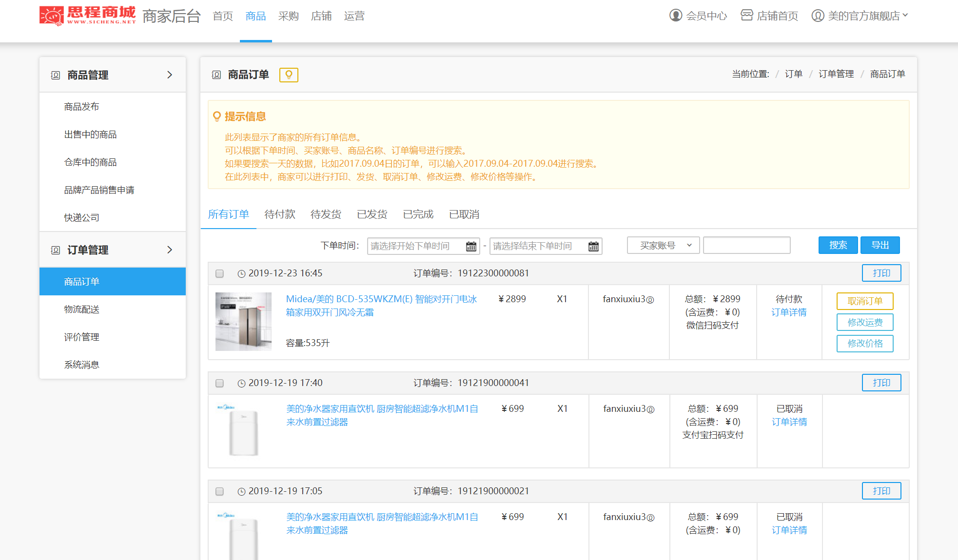
Task: Open the end order time calendar icon
Action: pos(593,246)
